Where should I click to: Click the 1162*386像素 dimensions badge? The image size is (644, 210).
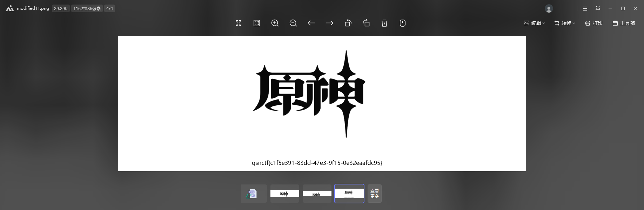pos(87,8)
